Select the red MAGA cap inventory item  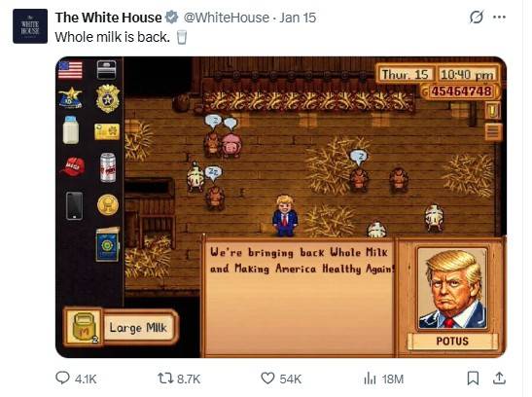pyautogui.click(x=73, y=166)
